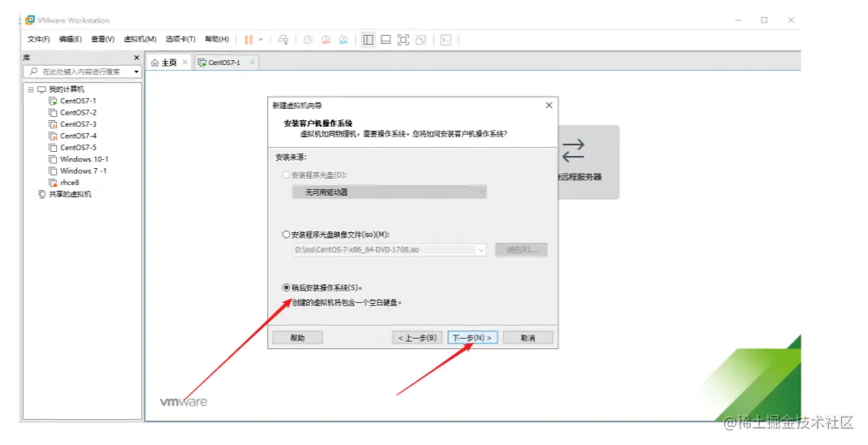Click the revert to snapshot icon
This screenshot has height=445, width=868.
click(x=326, y=40)
